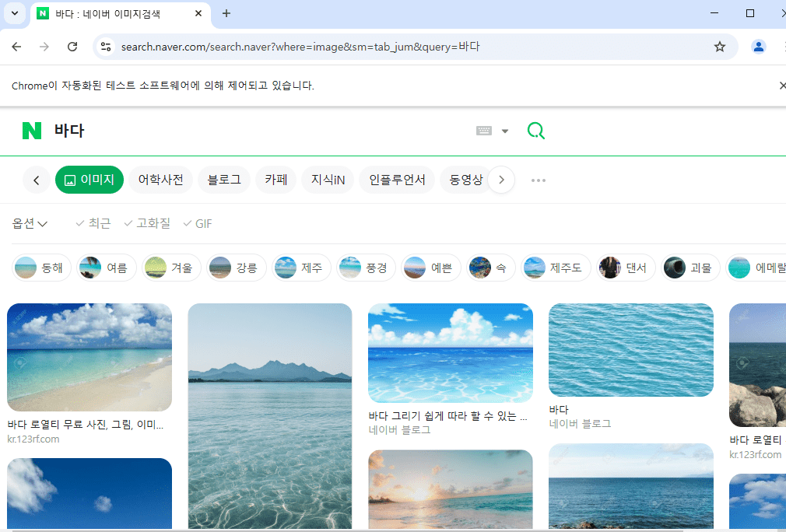786x532 pixels.
Task: Open the link 바다 로열티 무료 사진, 그림, 이미...
Action: [x=86, y=425]
